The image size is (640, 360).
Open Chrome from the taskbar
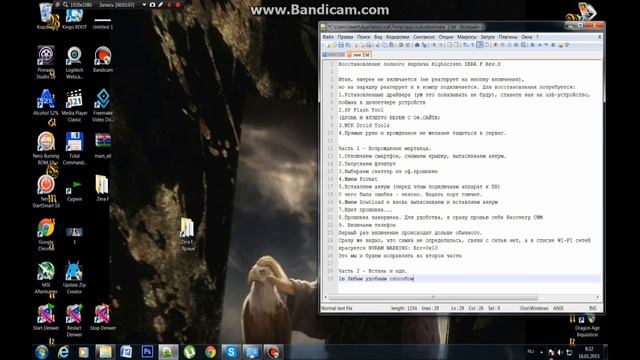click(x=210, y=352)
